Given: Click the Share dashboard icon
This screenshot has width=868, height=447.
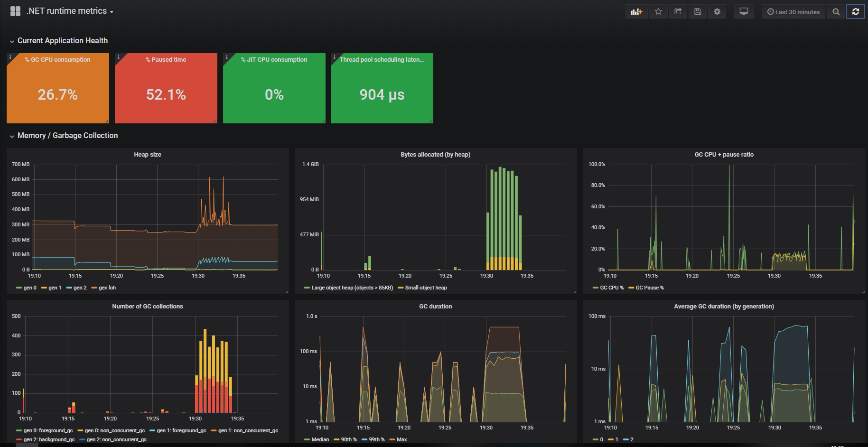Looking at the screenshot, I should pos(678,12).
